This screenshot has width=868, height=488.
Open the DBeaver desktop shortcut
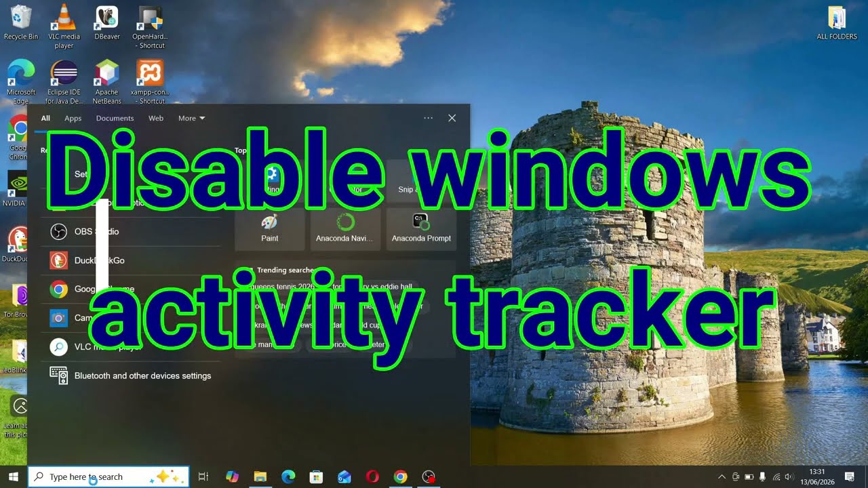click(x=107, y=22)
